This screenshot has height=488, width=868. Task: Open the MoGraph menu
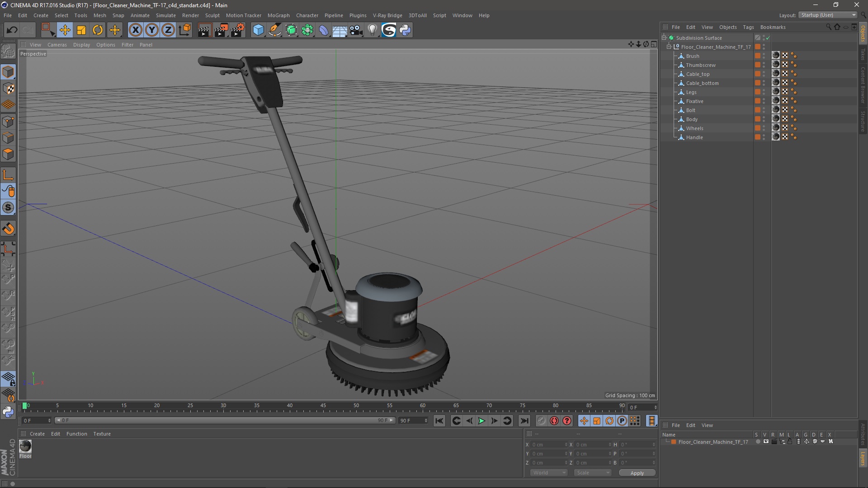(x=278, y=15)
